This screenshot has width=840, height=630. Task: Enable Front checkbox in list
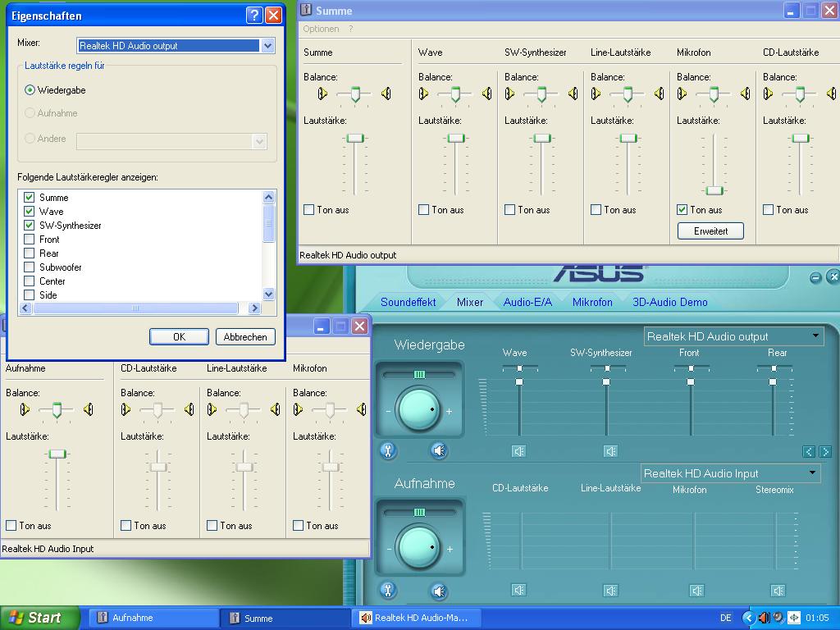30,239
